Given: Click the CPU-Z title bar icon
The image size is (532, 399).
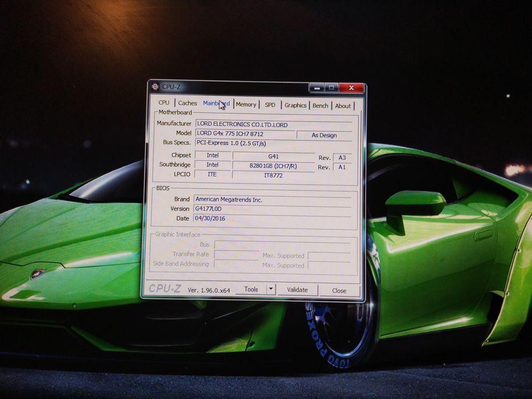Looking at the screenshot, I should point(155,86).
